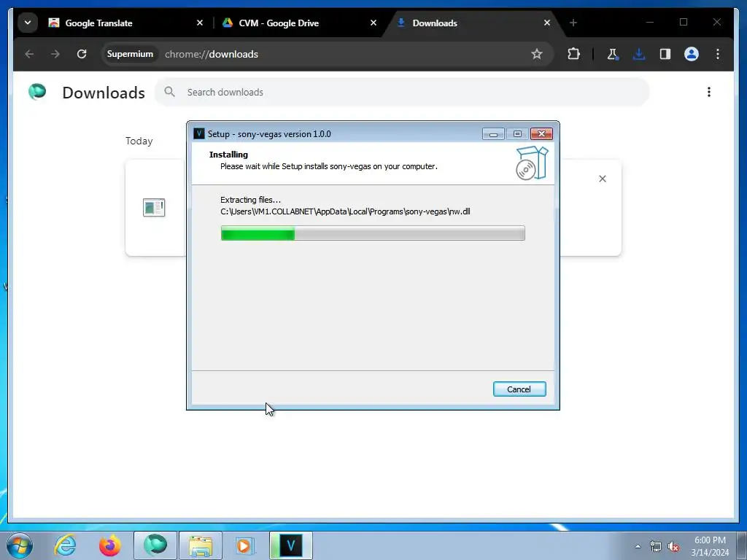The height and width of the screenshot is (560, 747).
Task: Click the installer box-and-disc icon
Action: [x=532, y=163]
